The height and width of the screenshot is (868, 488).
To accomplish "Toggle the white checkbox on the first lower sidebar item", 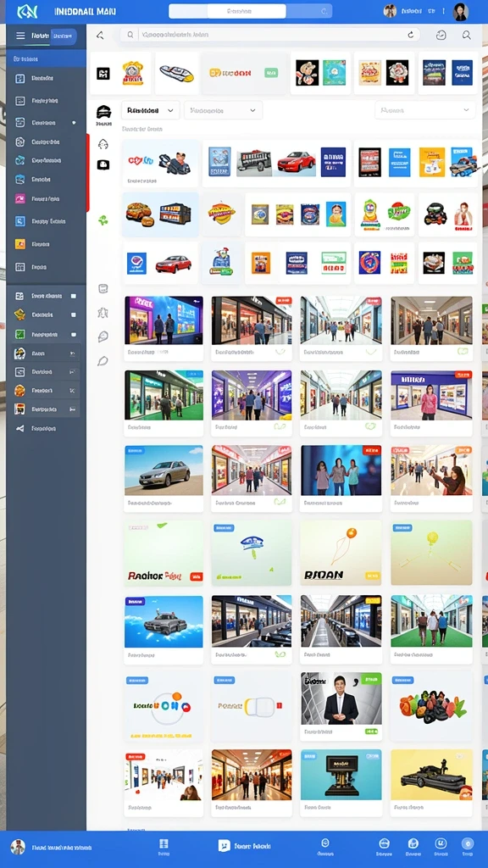I will coord(73,296).
